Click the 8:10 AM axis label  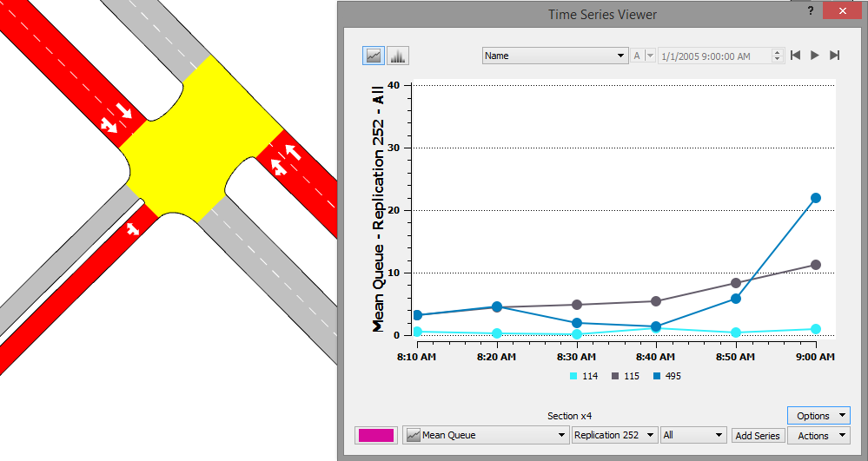click(416, 357)
